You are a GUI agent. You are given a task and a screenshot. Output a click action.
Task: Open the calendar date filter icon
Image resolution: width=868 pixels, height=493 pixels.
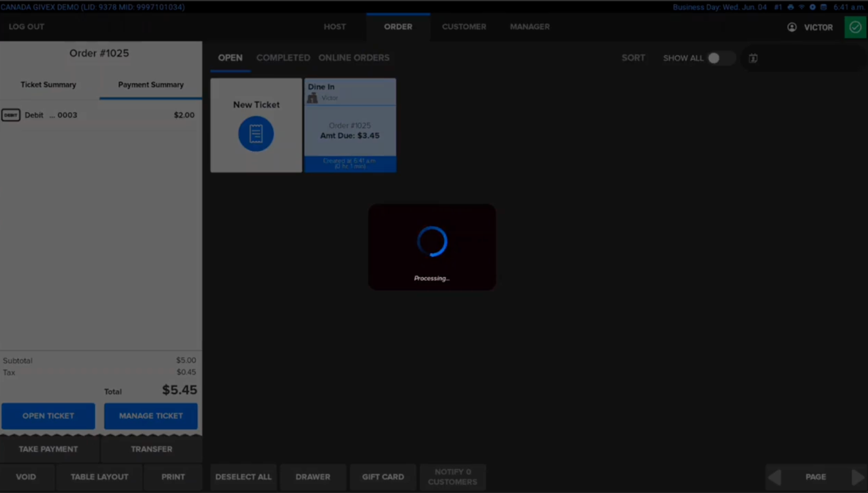click(x=753, y=58)
